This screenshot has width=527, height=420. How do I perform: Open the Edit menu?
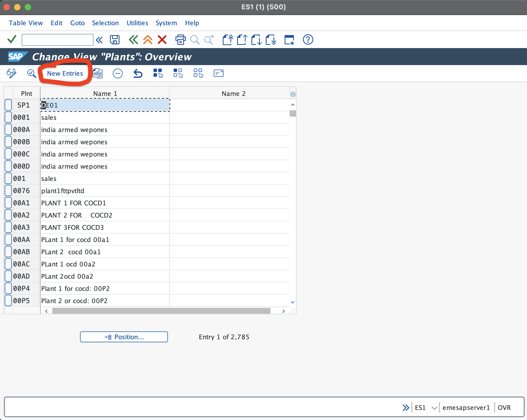[57, 23]
